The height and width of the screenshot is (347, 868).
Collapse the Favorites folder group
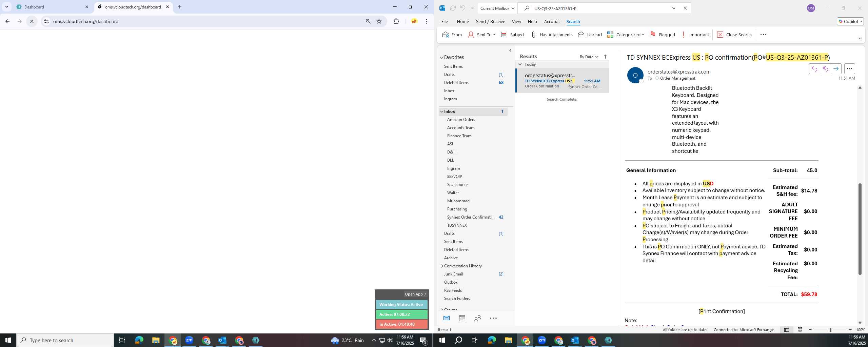(x=442, y=58)
